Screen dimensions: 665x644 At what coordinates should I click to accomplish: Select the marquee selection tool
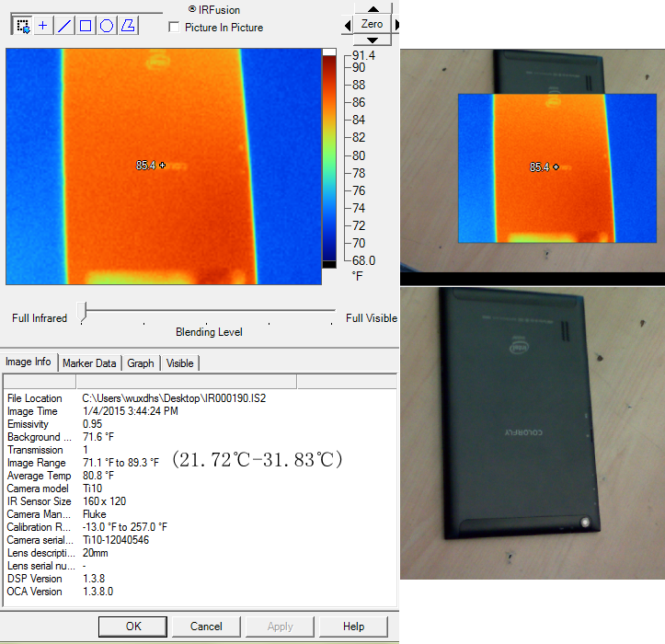(22, 26)
